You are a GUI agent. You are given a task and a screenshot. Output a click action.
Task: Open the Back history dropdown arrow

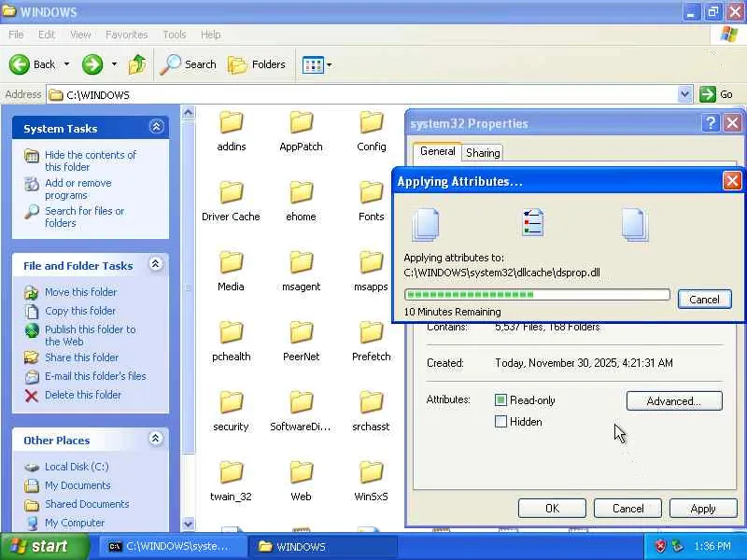(66, 64)
